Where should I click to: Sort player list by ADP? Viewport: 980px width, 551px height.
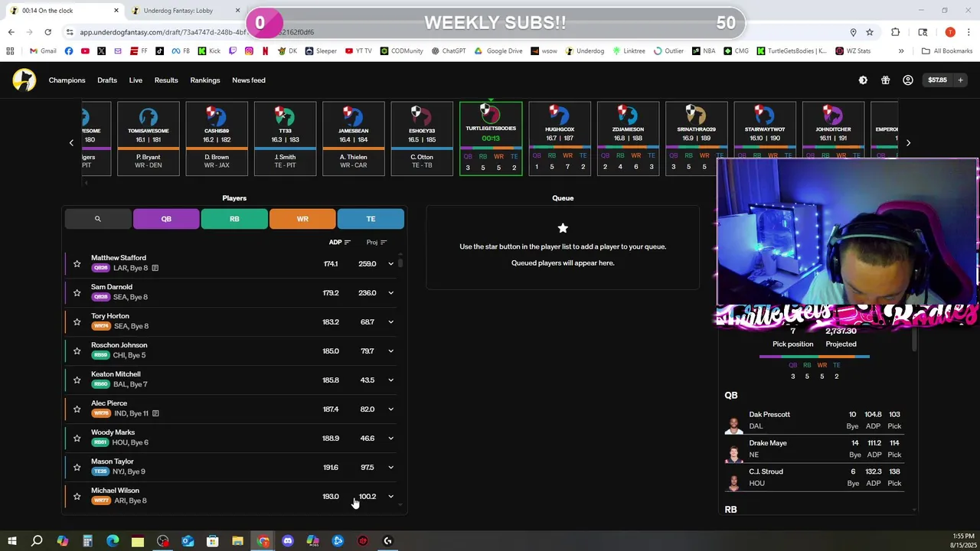point(339,243)
